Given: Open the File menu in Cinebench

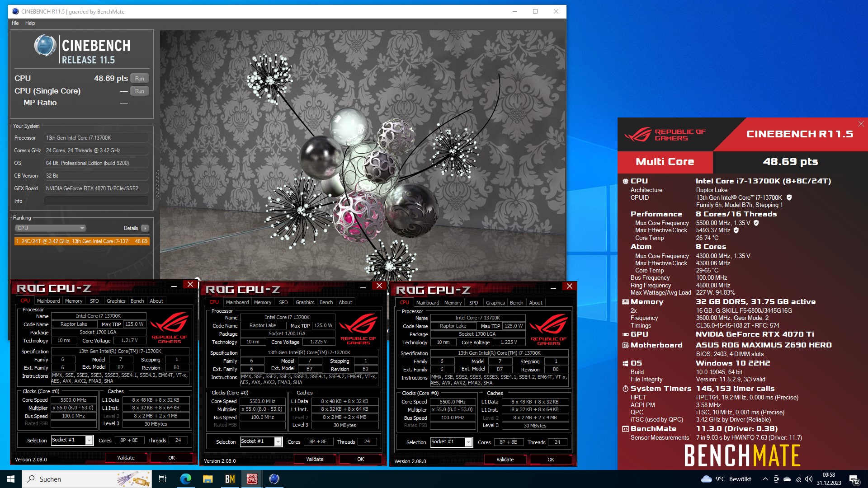Looking at the screenshot, I should pyautogui.click(x=15, y=23).
